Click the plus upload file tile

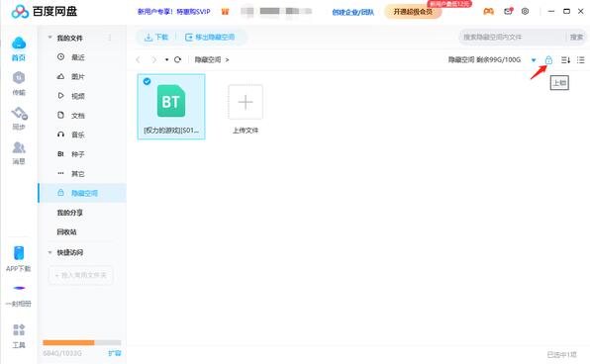[246, 102]
